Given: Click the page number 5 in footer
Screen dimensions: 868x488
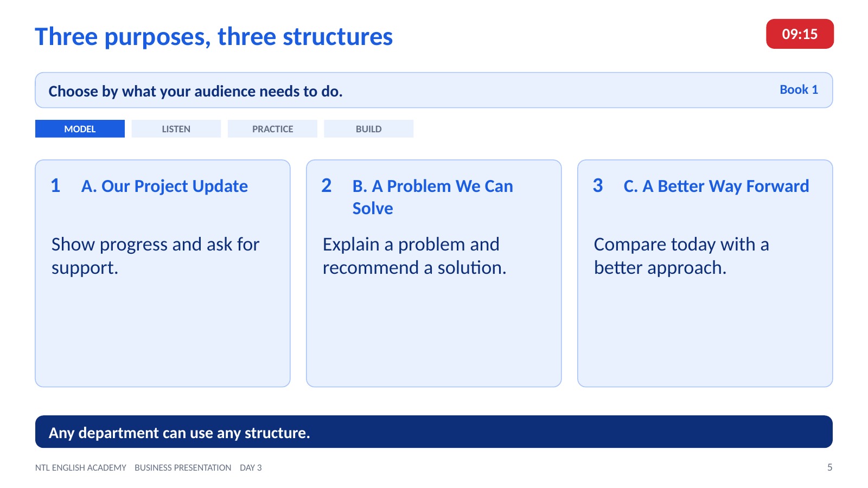Looking at the screenshot, I should point(829,467).
